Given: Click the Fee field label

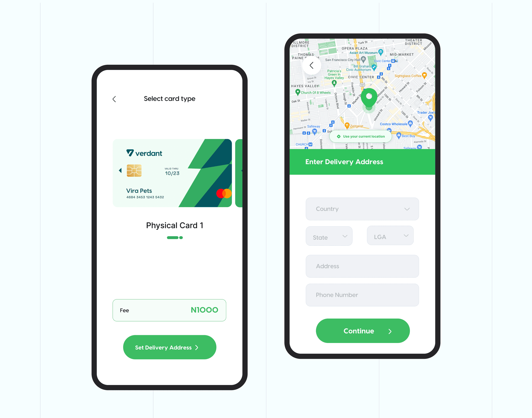Looking at the screenshot, I should (x=125, y=310).
